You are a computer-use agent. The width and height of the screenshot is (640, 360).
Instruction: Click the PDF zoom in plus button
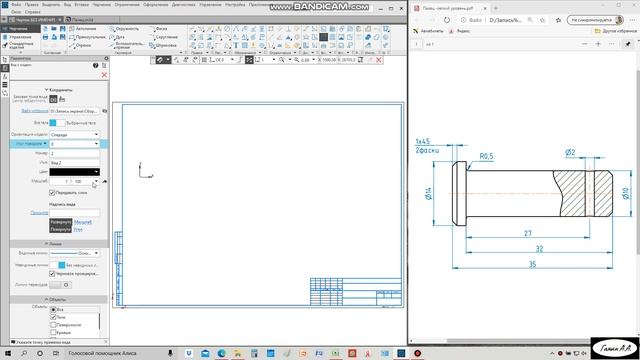click(598, 44)
